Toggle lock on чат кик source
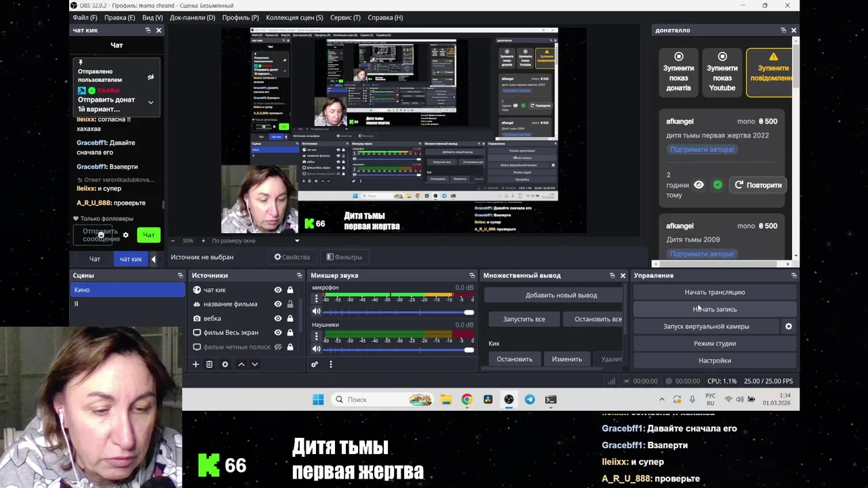The image size is (868, 488). (x=290, y=289)
